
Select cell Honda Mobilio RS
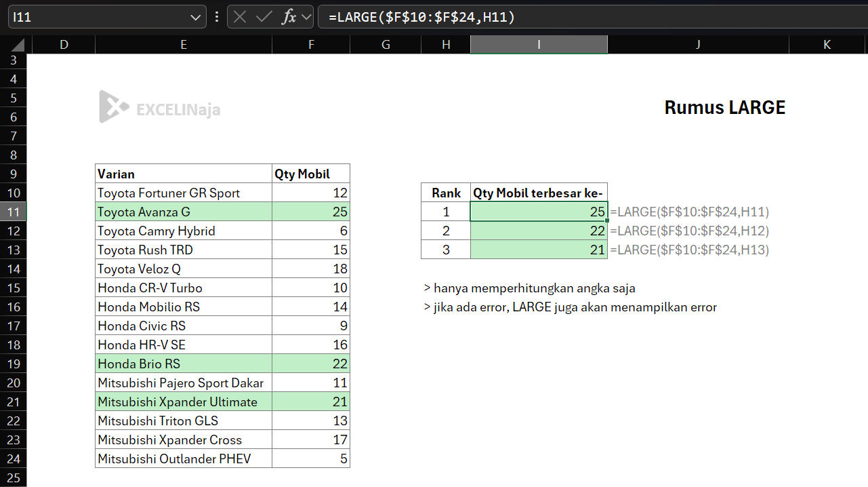point(184,307)
